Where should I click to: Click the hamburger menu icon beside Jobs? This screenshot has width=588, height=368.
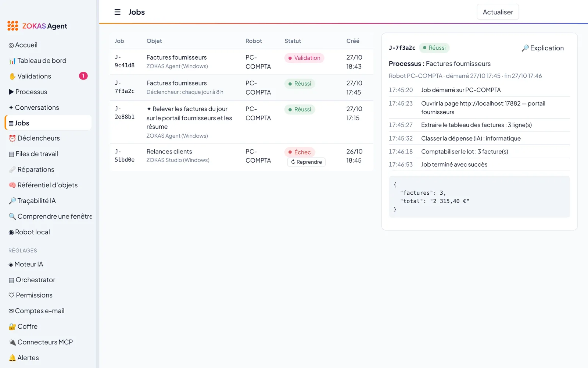[117, 12]
